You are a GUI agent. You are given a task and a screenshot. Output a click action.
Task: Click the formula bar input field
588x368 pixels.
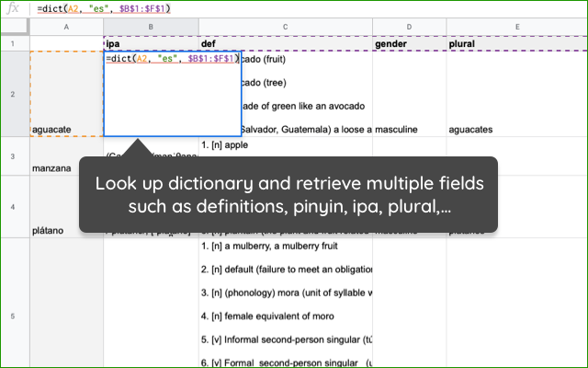coord(311,8)
